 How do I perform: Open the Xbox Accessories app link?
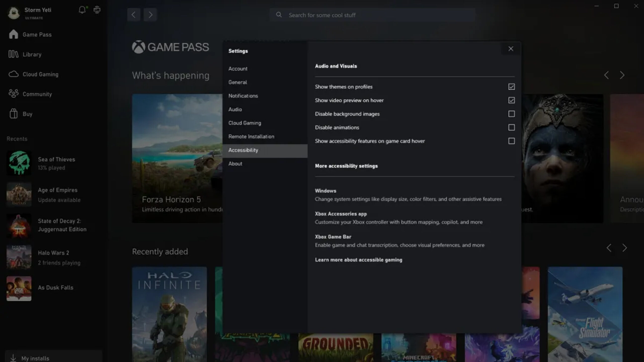click(341, 214)
